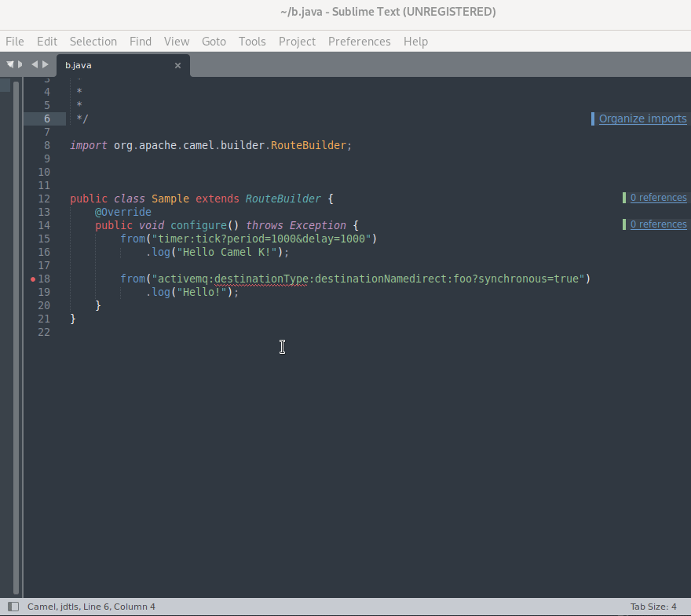
Task: Open the Tools menu
Action: coord(252,42)
